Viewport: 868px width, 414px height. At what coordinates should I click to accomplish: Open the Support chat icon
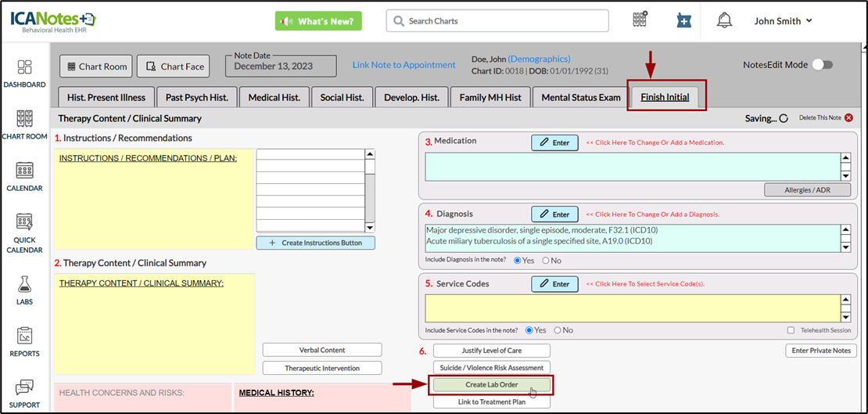coord(25,387)
